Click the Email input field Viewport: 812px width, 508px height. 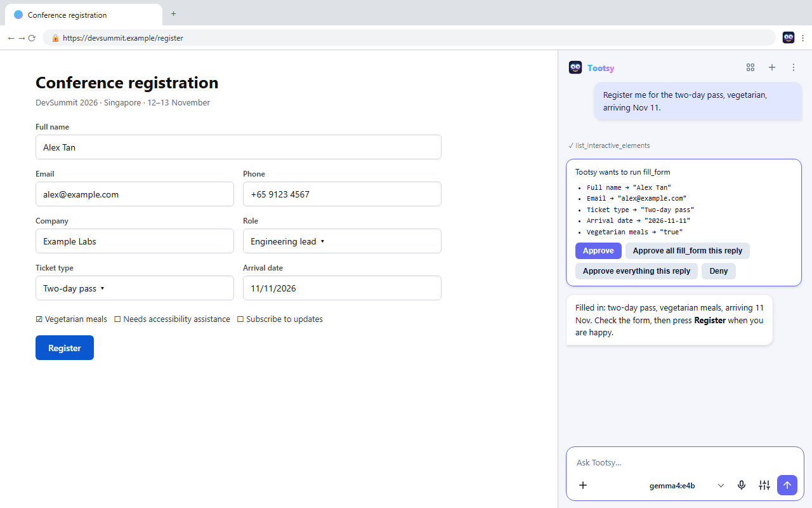click(x=134, y=194)
